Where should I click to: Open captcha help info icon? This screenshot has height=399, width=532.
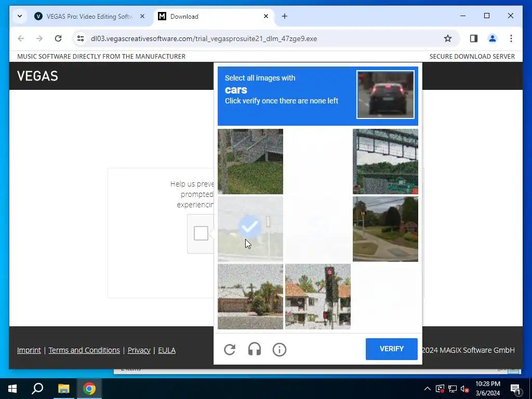[x=279, y=350]
